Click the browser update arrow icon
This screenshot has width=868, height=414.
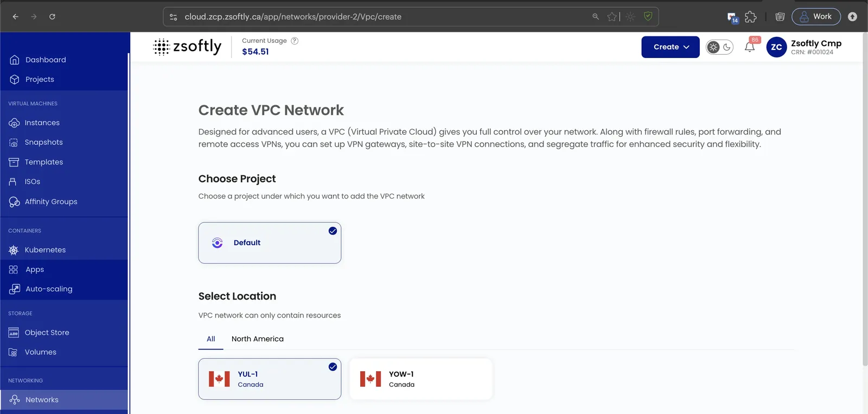[x=852, y=17]
